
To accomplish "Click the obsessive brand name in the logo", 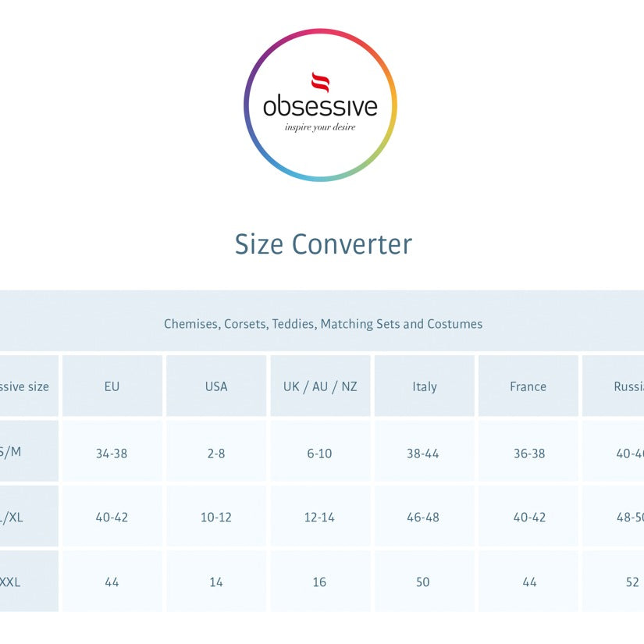I will [x=320, y=106].
